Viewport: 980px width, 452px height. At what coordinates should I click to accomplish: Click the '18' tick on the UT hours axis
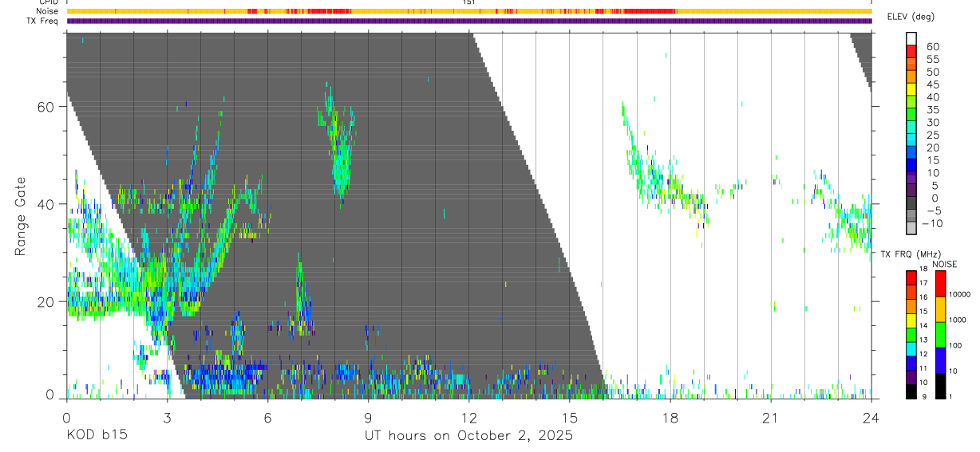click(670, 417)
